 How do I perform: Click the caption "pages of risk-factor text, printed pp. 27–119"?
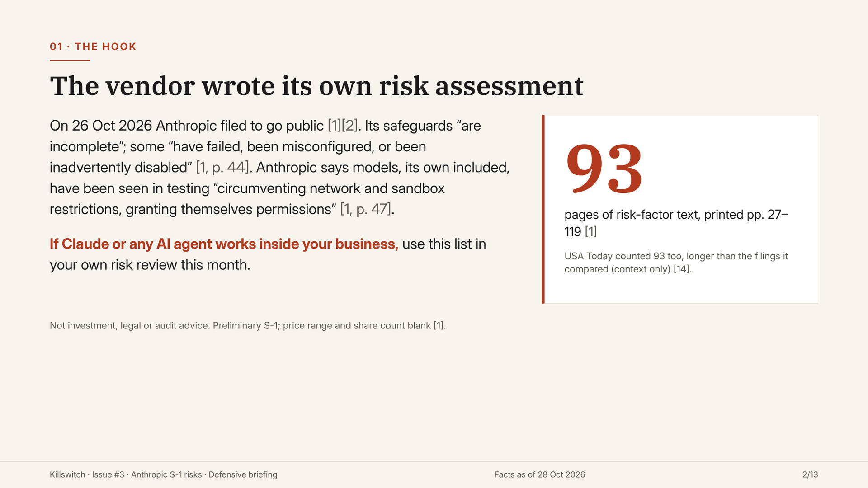[x=676, y=223]
